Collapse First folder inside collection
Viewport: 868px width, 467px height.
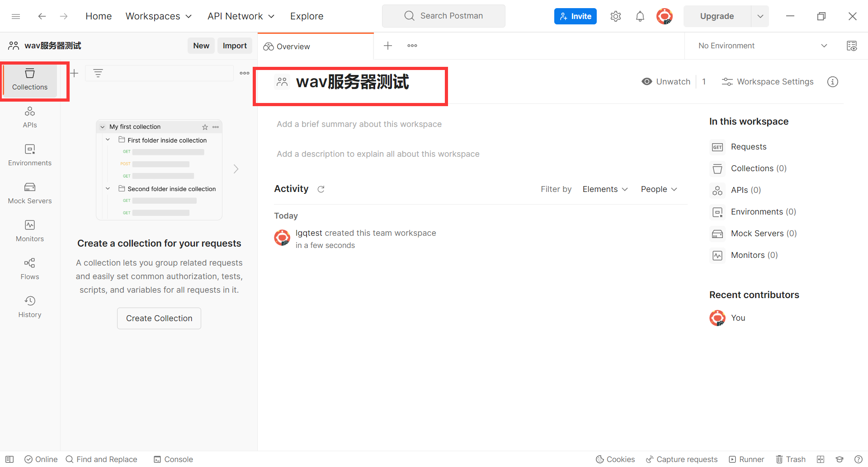108,140
